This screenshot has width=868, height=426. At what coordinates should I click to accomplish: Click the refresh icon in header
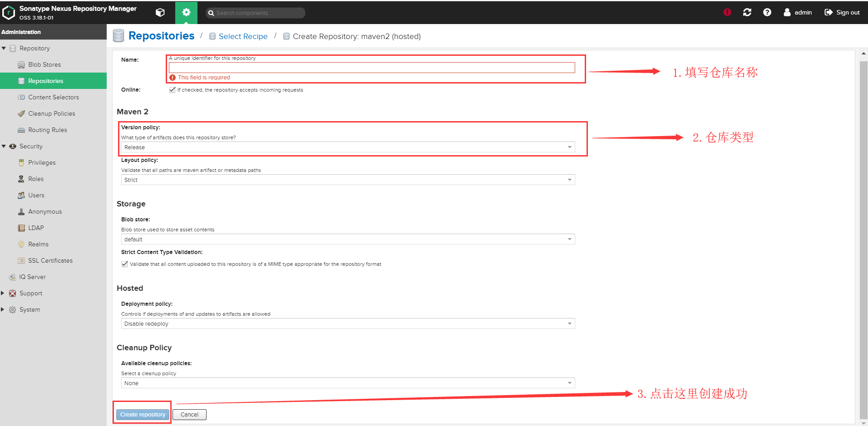[747, 13]
